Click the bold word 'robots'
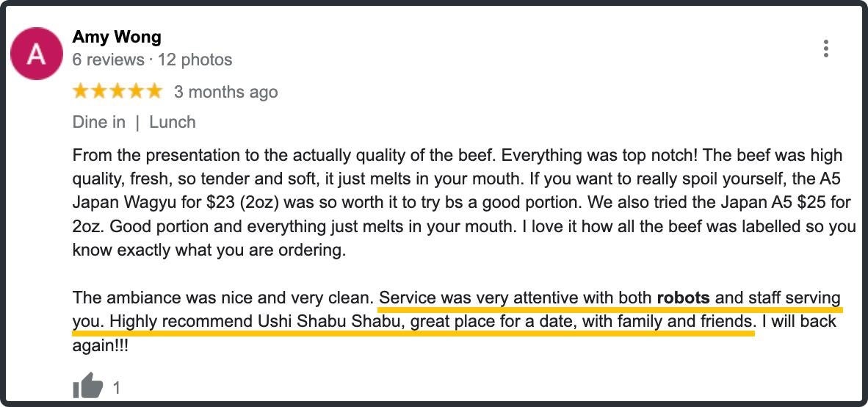Screen dimensions: 868x407 [683, 298]
